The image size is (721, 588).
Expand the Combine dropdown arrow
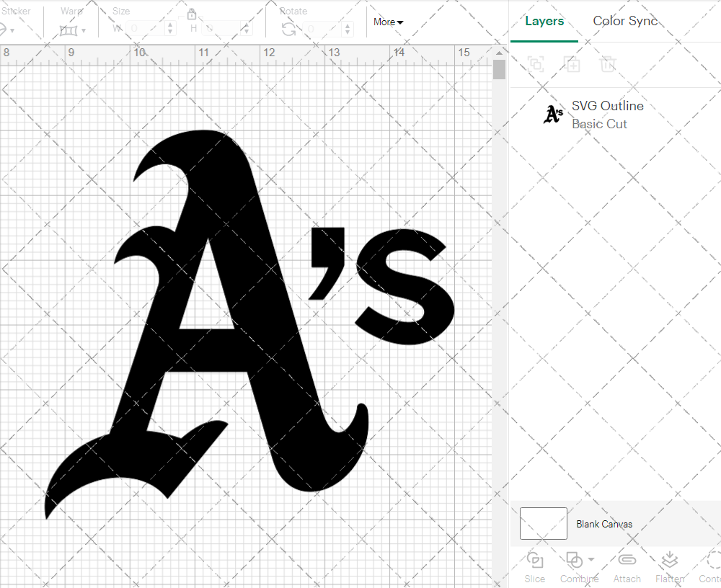pyautogui.click(x=591, y=559)
